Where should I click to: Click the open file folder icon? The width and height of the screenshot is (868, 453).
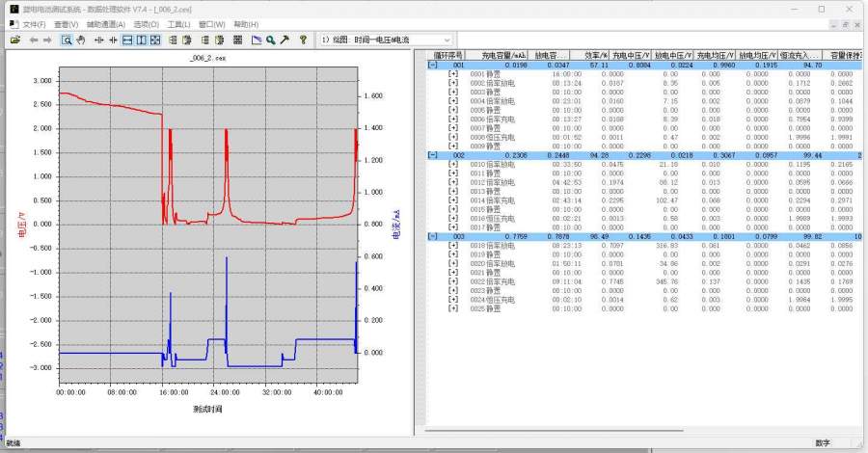pyautogui.click(x=15, y=40)
